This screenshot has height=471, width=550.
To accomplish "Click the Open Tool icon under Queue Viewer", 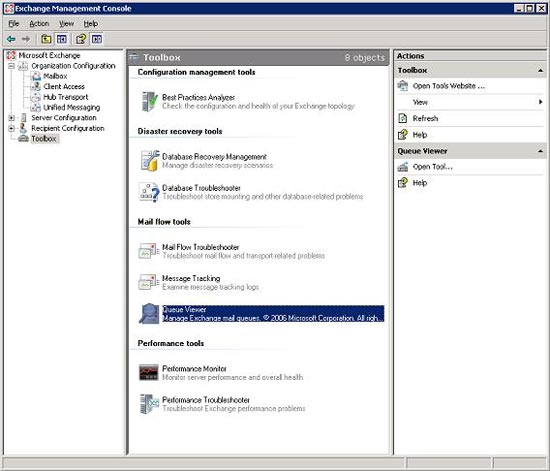I will tap(403, 167).
